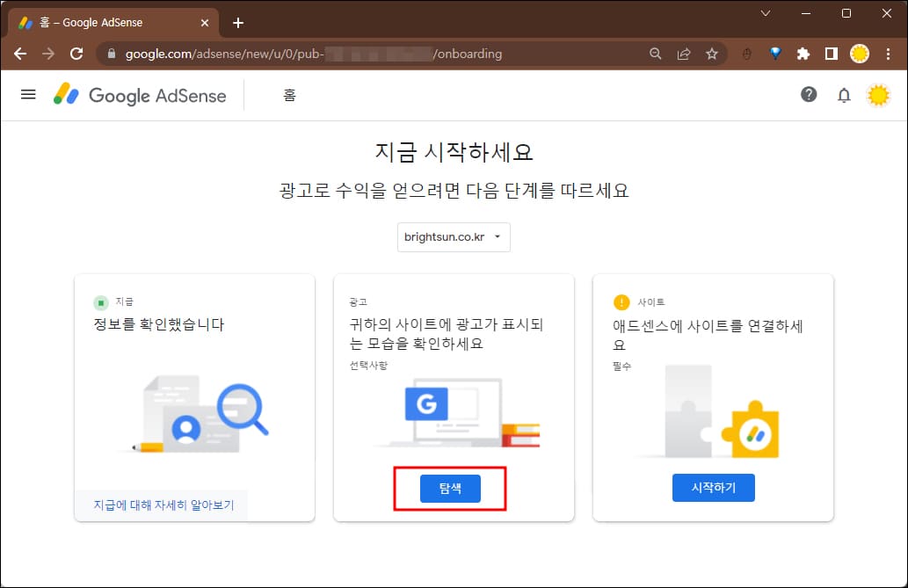Click the 정보를 확인했습니다 text
The width and height of the screenshot is (908, 588).
(159, 324)
